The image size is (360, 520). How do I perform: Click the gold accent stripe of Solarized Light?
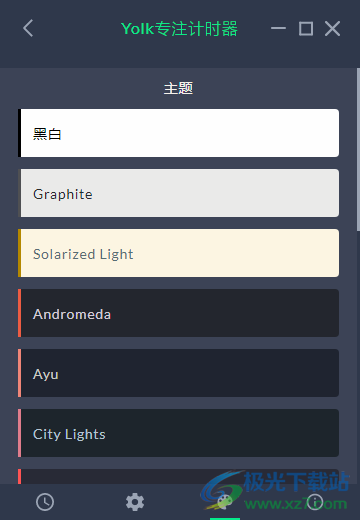[19, 253]
